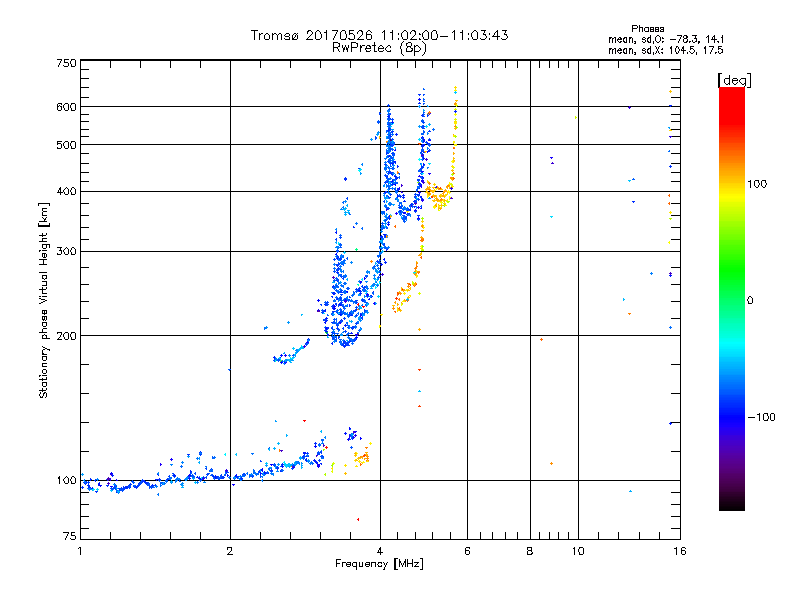Click the 200 tick label on height axis
The width and height of the screenshot is (800, 600).
(x=66, y=336)
